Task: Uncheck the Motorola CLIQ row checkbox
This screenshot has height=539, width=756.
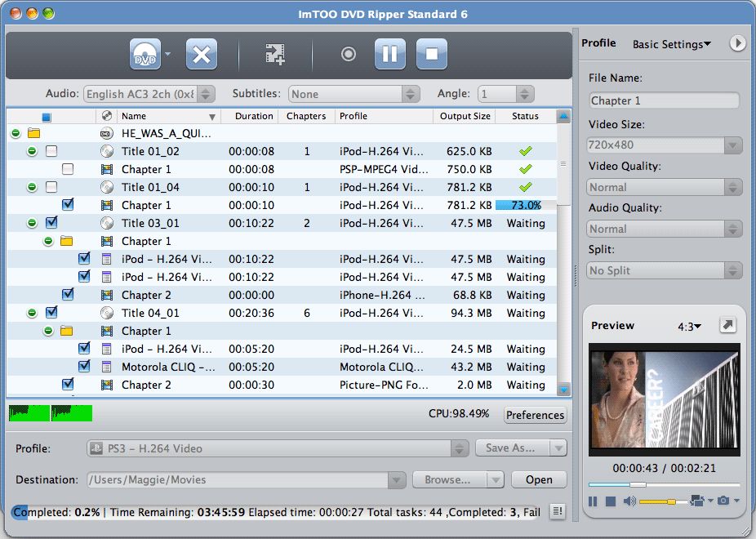Action: tap(84, 366)
